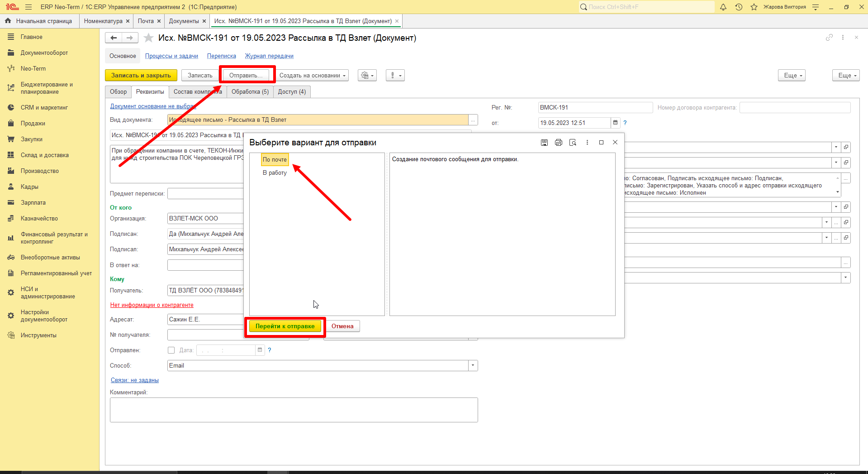868x474 pixels.
Task: Click Записать и закрыть button
Action: [x=141, y=76]
